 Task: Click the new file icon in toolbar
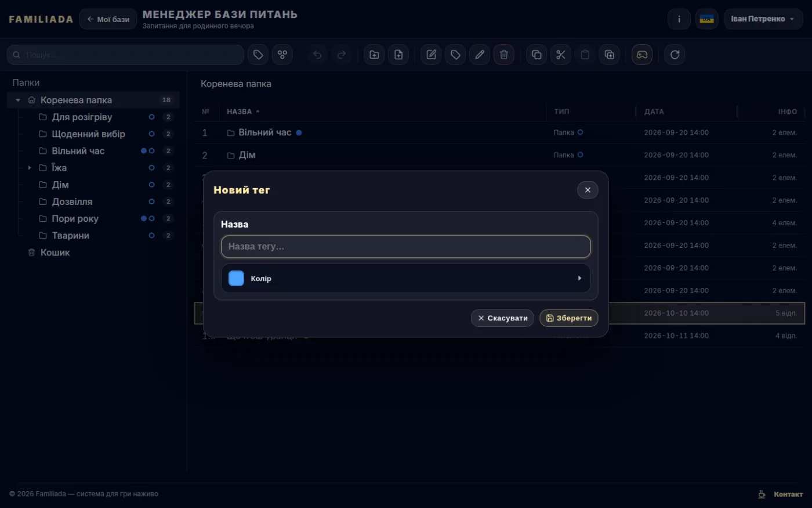(x=398, y=55)
